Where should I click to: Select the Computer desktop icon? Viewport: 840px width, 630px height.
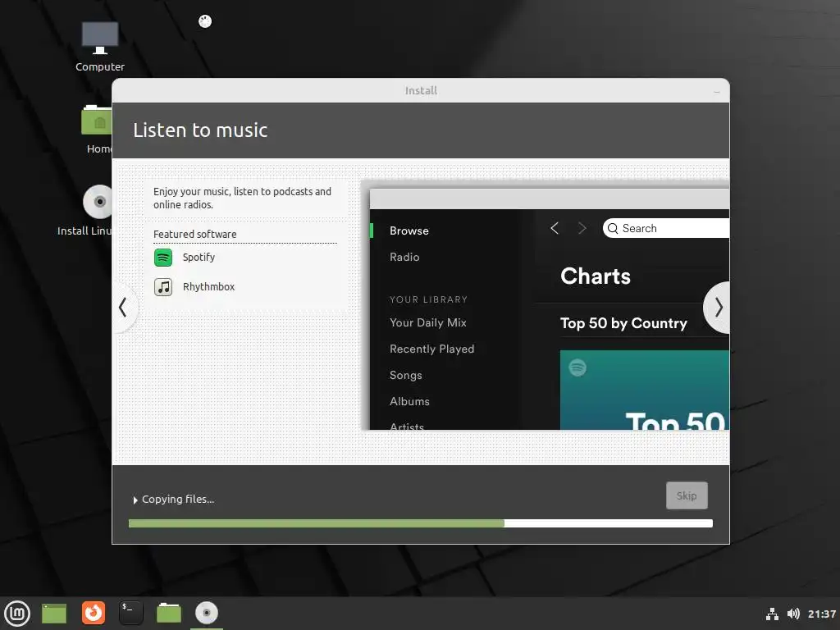coord(99,46)
